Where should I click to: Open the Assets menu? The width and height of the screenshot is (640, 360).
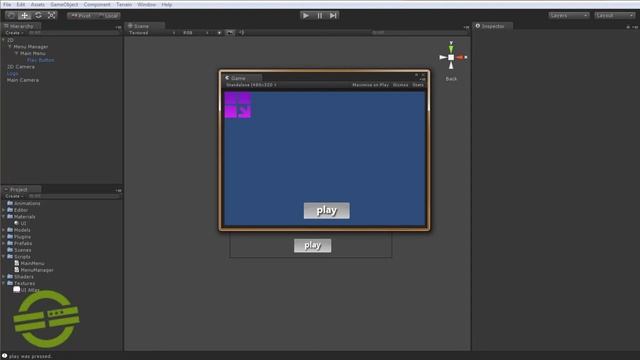(x=38, y=4)
